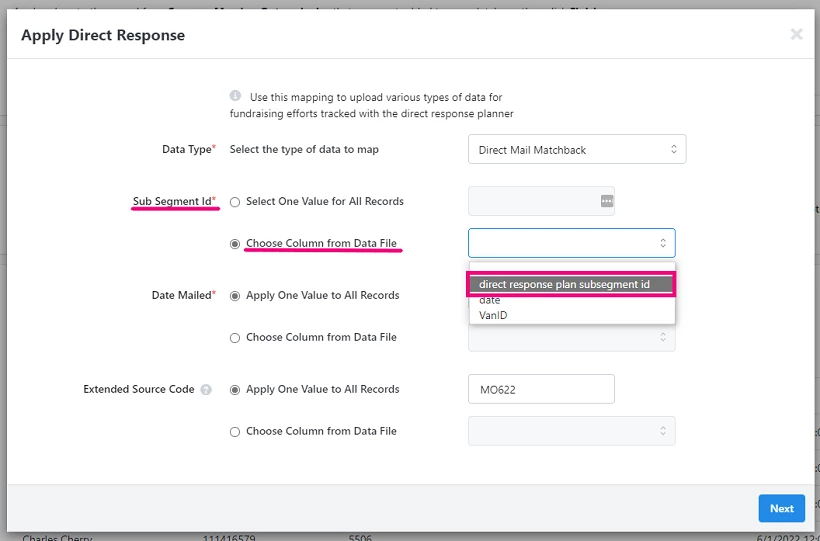
Task: Click the Next button
Action: click(x=781, y=508)
